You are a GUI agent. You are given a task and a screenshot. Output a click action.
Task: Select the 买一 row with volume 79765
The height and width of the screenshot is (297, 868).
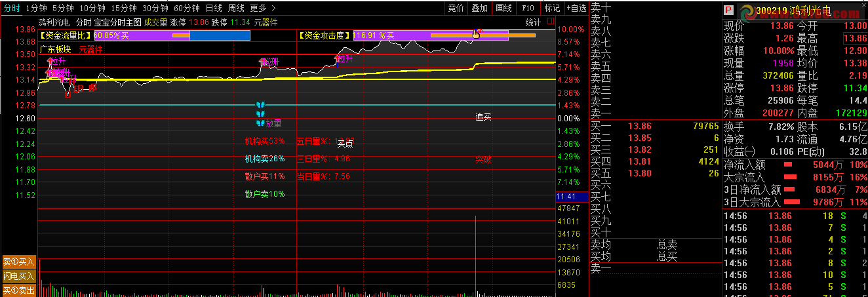tap(654, 126)
